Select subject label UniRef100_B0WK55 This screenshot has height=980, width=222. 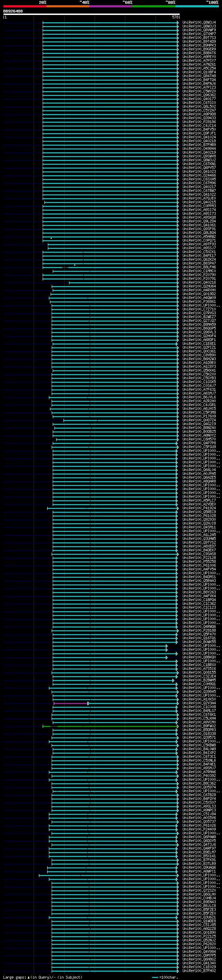[x=199, y=642]
